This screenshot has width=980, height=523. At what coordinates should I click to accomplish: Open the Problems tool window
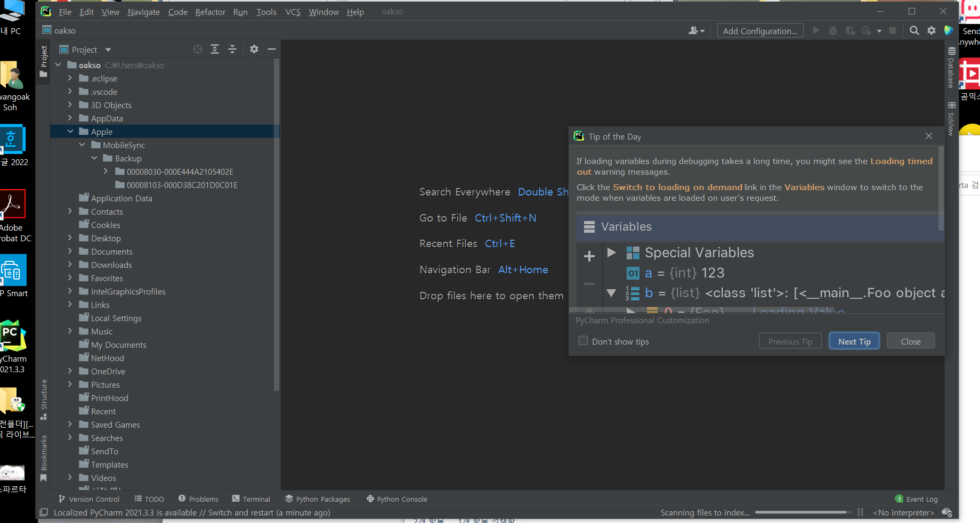pyautogui.click(x=198, y=499)
